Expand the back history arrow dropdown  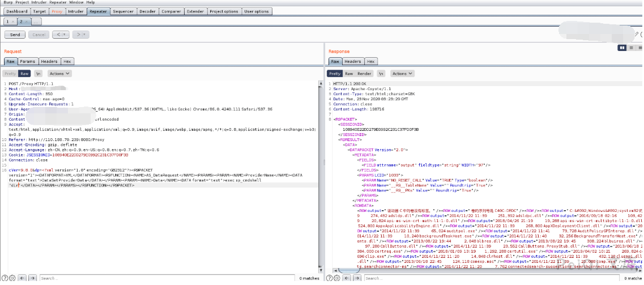coord(65,35)
